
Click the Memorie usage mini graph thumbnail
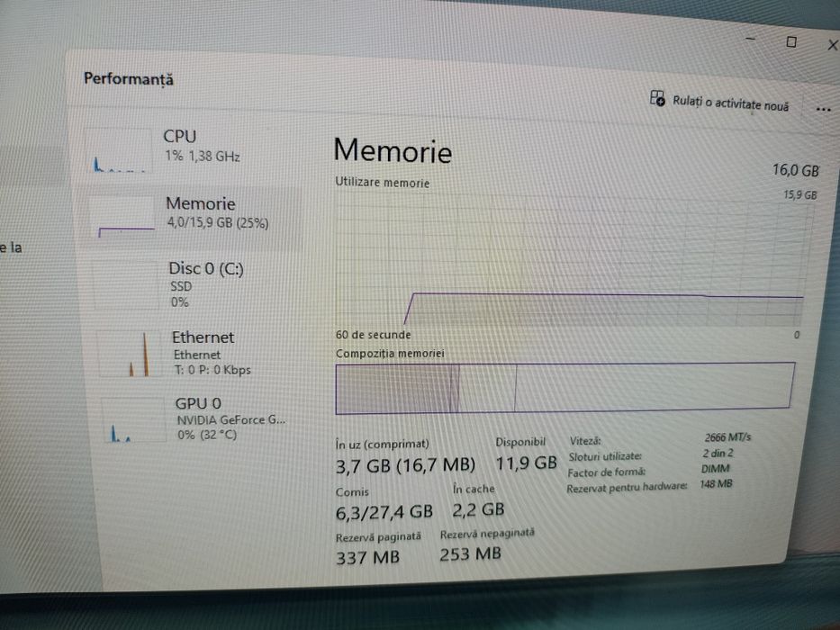(124, 218)
